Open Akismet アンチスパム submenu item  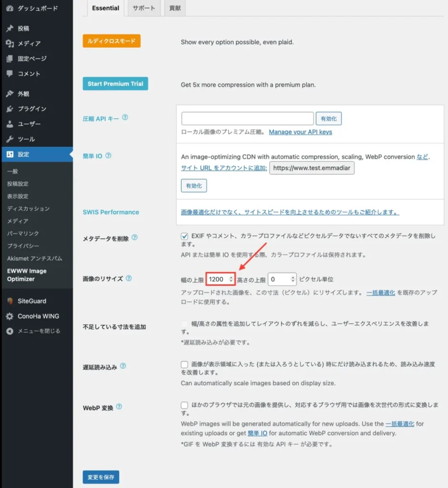click(x=35, y=258)
